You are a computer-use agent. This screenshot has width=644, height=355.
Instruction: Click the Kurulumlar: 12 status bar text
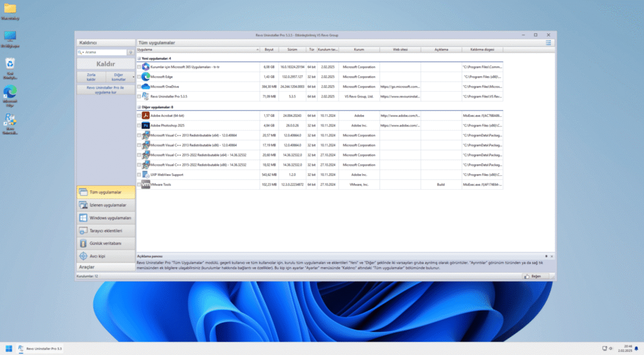[87, 276]
